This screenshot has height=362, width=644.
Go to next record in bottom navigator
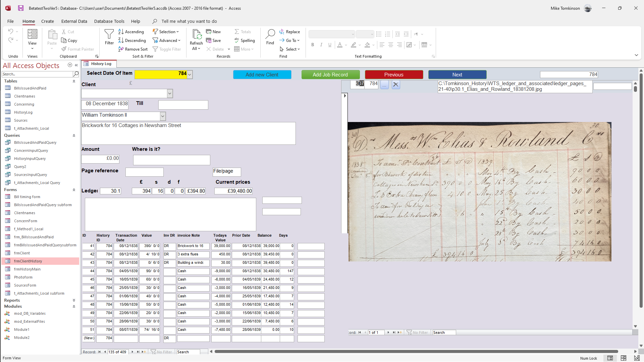coord(132,352)
